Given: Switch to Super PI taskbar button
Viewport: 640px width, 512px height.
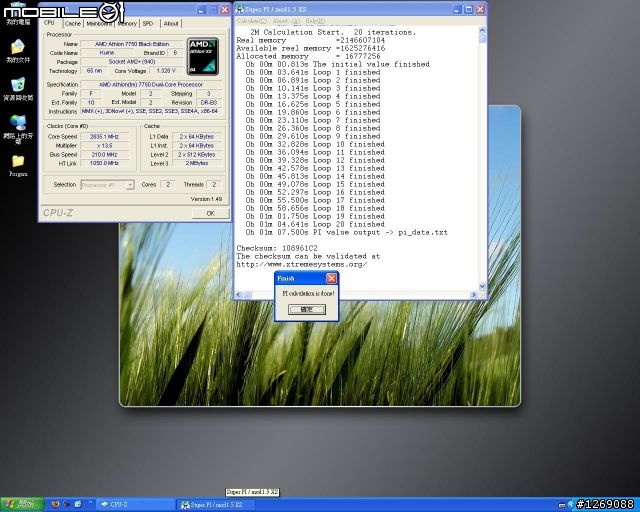Looking at the screenshot, I should tap(215, 504).
